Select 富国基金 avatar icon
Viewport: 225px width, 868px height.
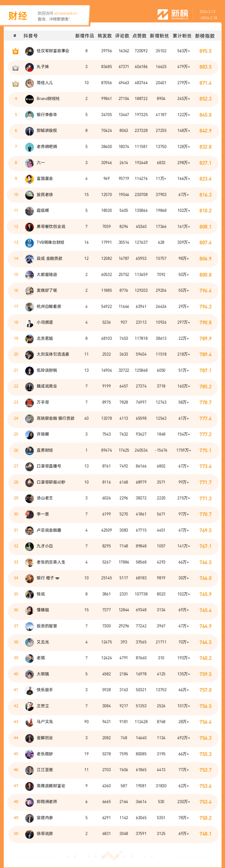30,179
